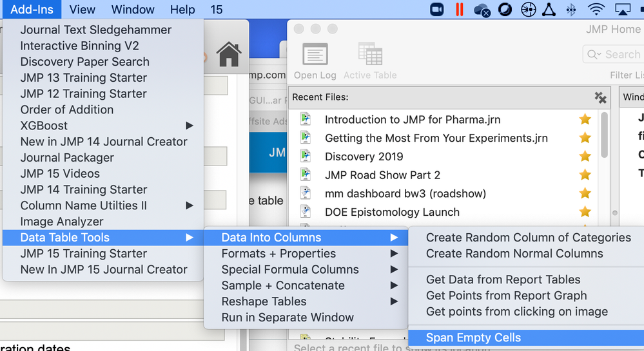Select Journal Packager
Screen dimensions: 644x351
click(x=103, y=158)
